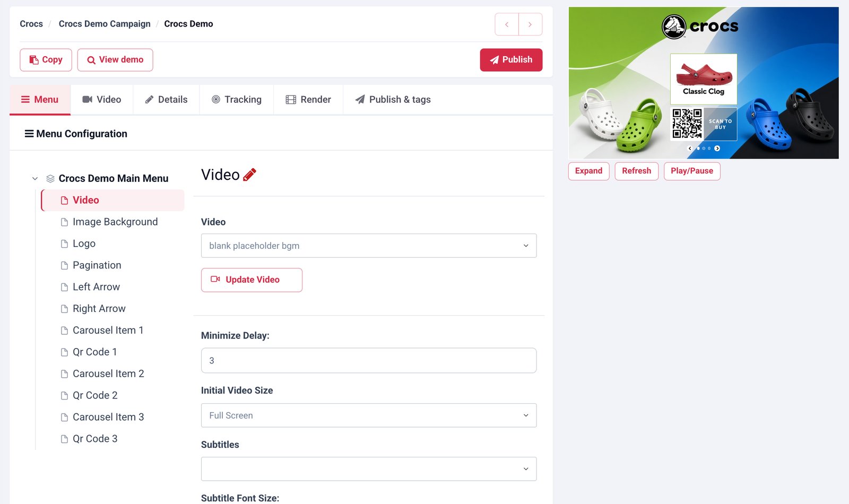This screenshot has height=504, width=849.
Task: Click the red Publish button
Action: [511, 60]
